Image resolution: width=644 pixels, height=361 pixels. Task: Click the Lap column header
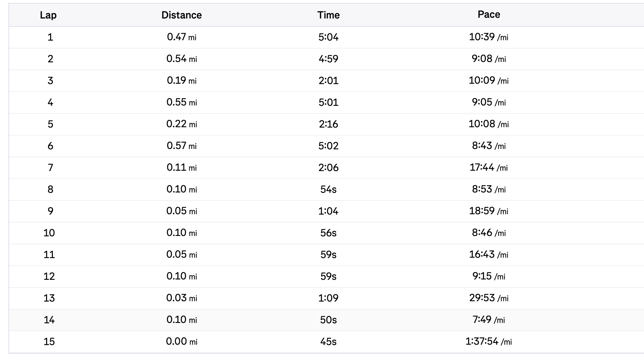point(48,15)
